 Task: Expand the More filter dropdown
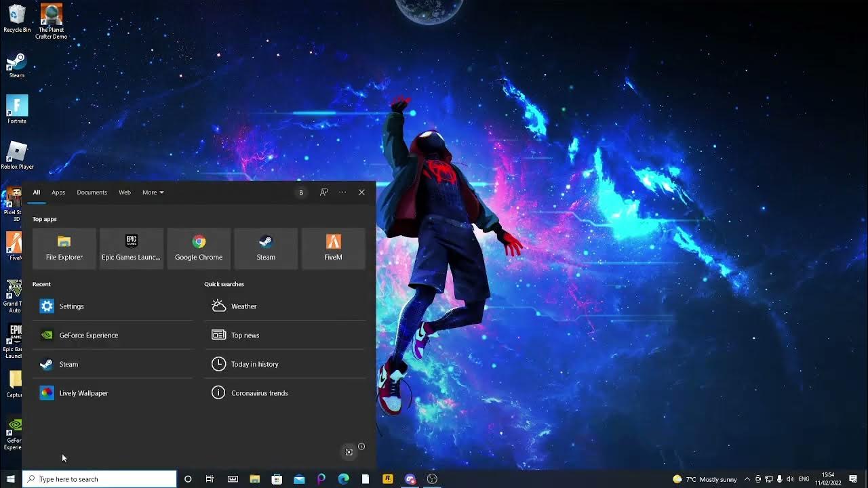[153, 192]
